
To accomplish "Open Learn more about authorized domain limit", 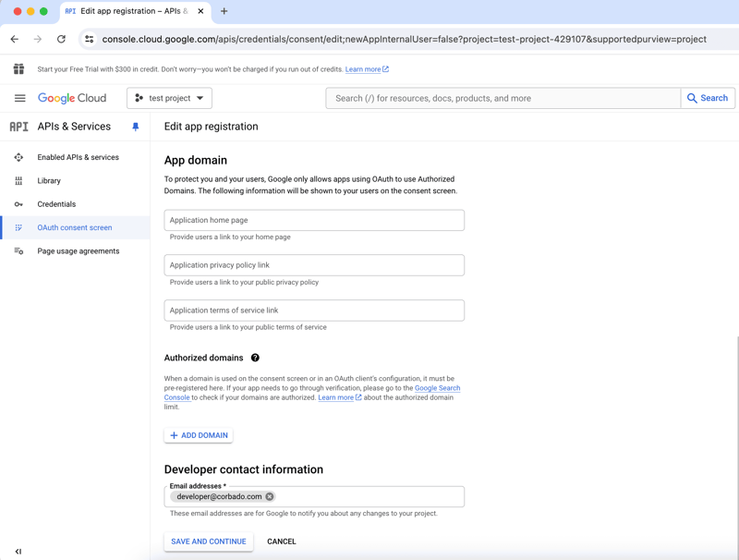I will click(x=339, y=397).
